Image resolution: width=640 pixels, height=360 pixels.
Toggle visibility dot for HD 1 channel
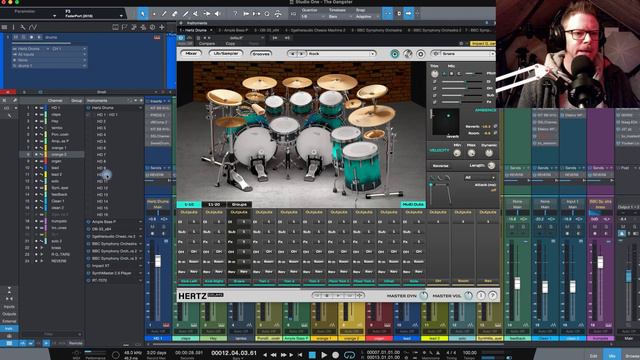tap(36, 108)
